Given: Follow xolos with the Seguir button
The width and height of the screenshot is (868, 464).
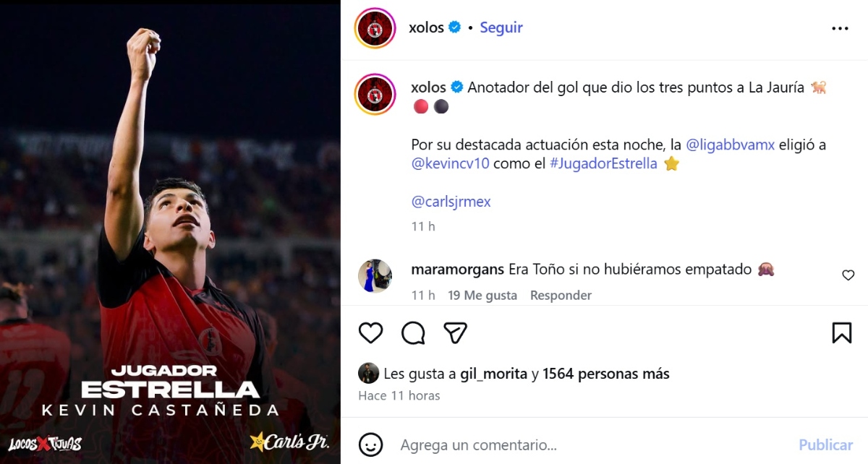Looking at the screenshot, I should coord(501,27).
